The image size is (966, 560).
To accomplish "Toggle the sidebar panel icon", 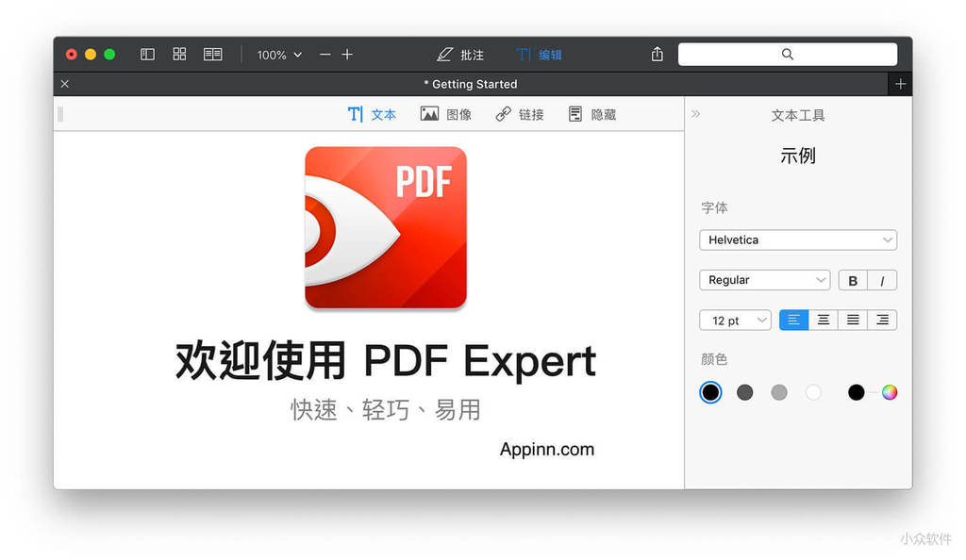I will click(147, 54).
